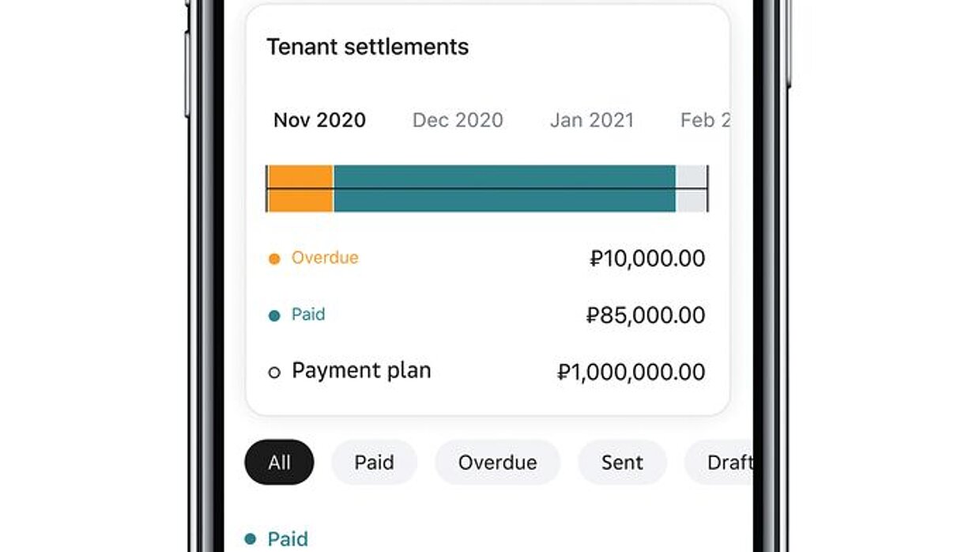Image resolution: width=980 pixels, height=552 pixels.
Task: Show the partially visible Feb month tab
Action: 704,120
